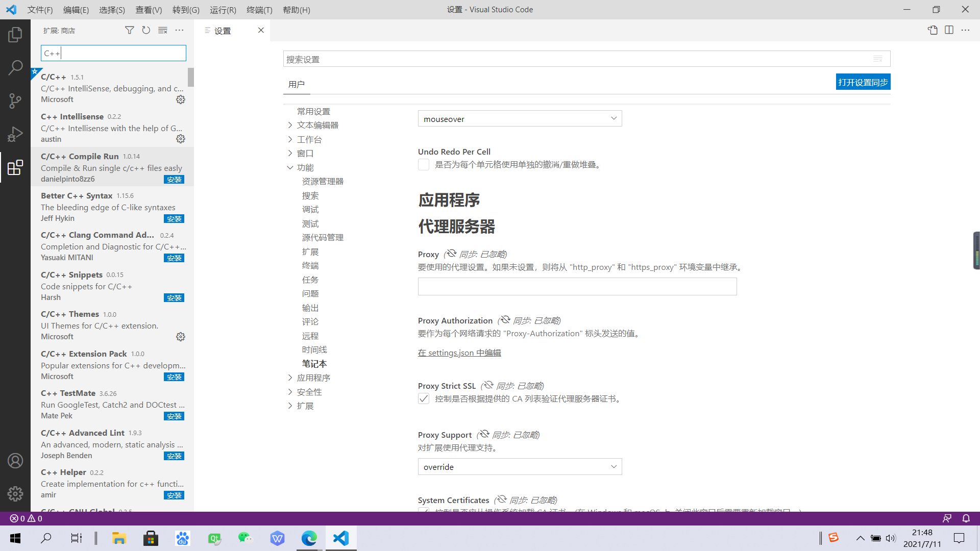Click inside the Proxy address input field
This screenshot has width=980, height=551.
[x=577, y=286]
